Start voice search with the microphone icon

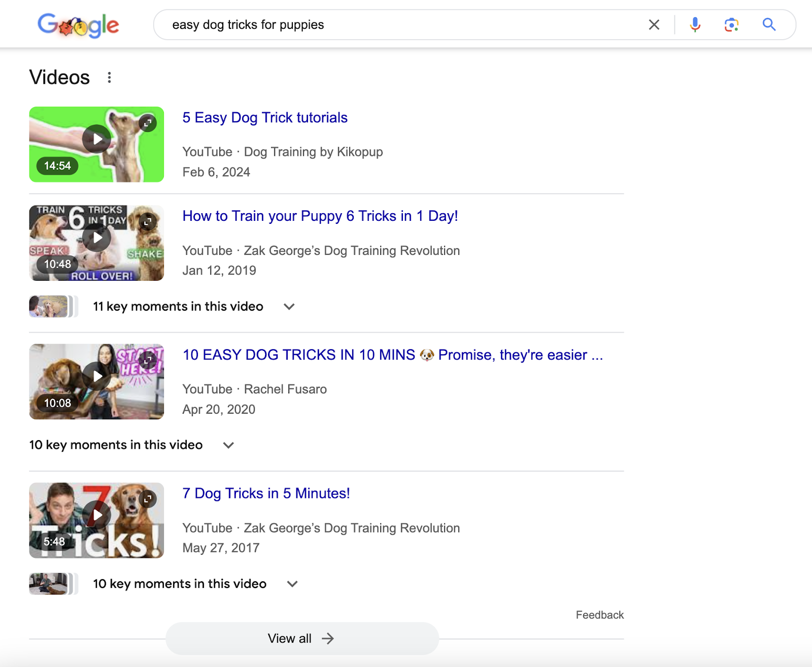point(695,24)
